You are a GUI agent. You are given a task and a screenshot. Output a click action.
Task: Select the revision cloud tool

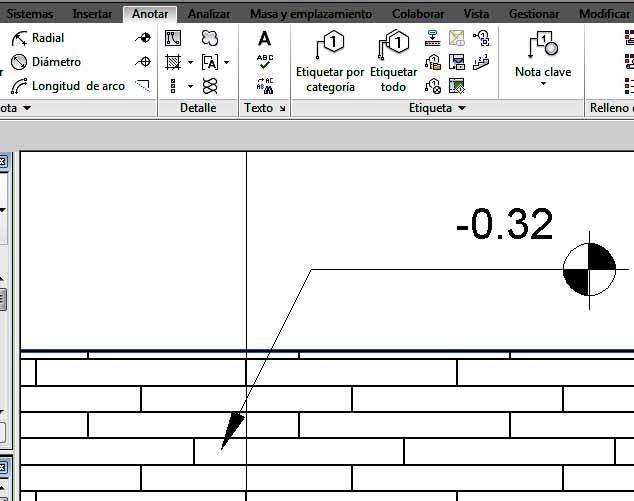click(210, 38)
